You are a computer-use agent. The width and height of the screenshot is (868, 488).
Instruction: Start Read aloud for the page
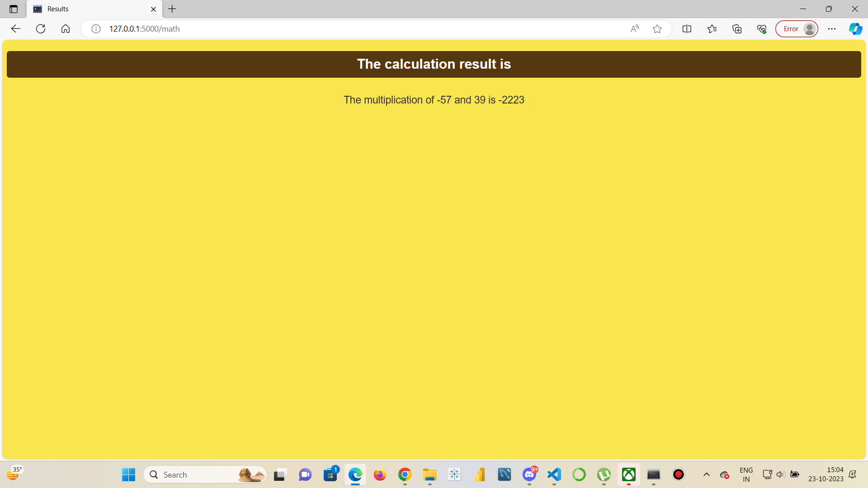coord(635,28)
